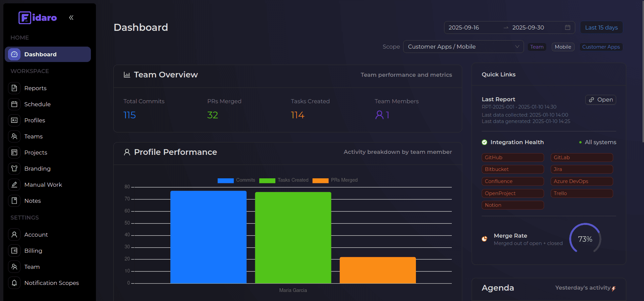Click the 73% Merge Rate gauge
The image size is (644, 301).
tap(585, 239)
